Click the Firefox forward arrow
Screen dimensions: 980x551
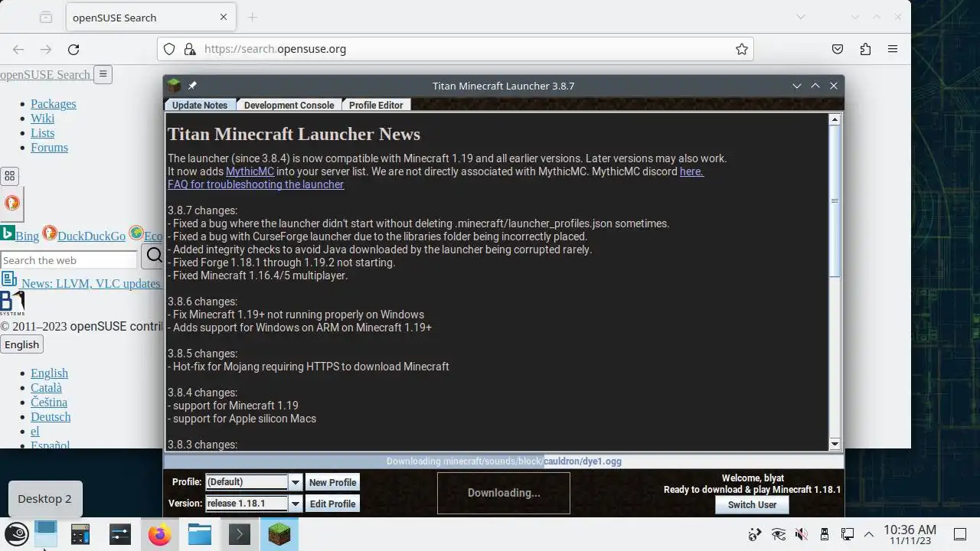click(46, 49)
